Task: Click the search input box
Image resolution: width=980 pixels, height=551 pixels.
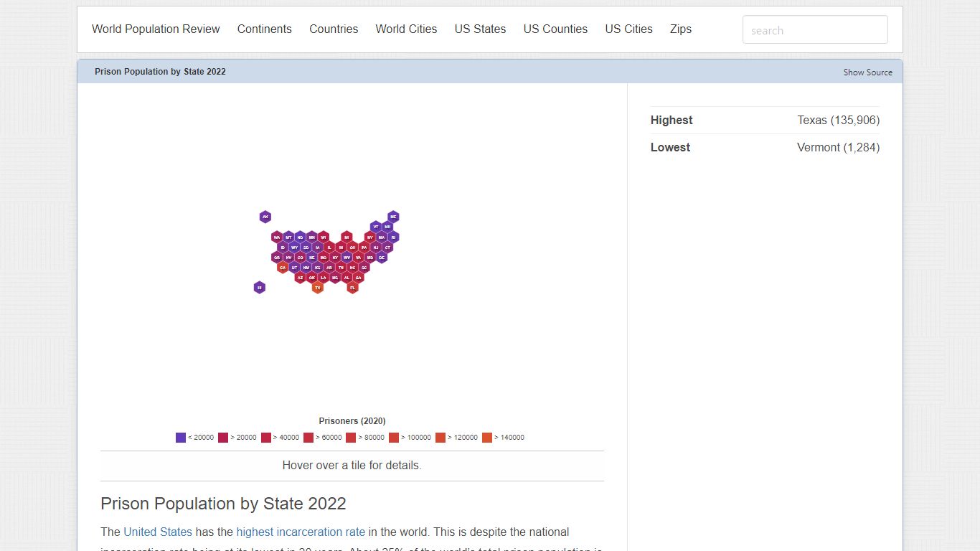Action: click(815, 30)
